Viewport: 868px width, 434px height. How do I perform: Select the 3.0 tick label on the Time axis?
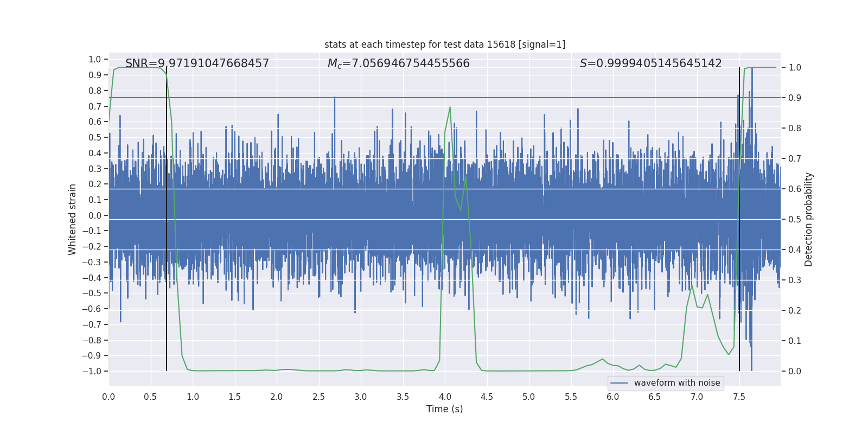click(x=361, y=397)
